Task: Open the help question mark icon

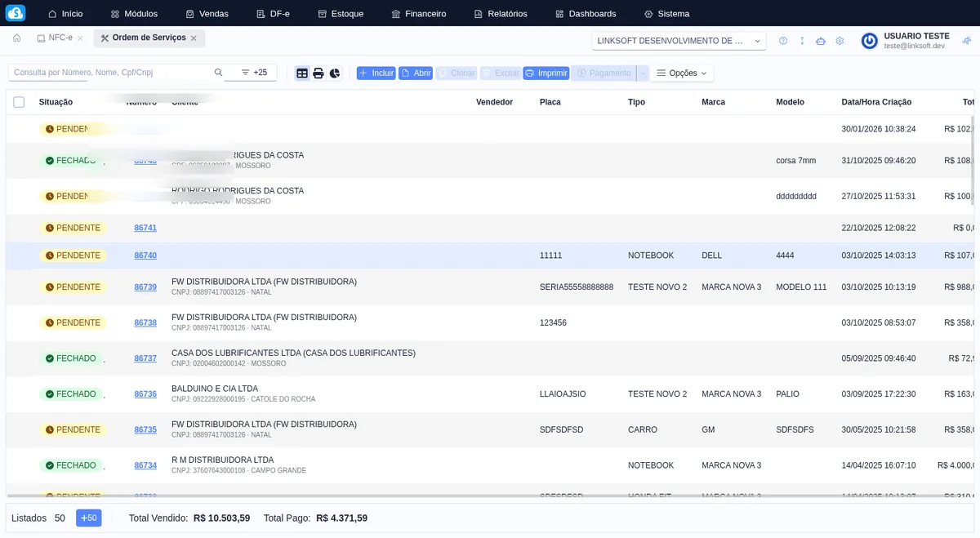Action: pos(783,41)
